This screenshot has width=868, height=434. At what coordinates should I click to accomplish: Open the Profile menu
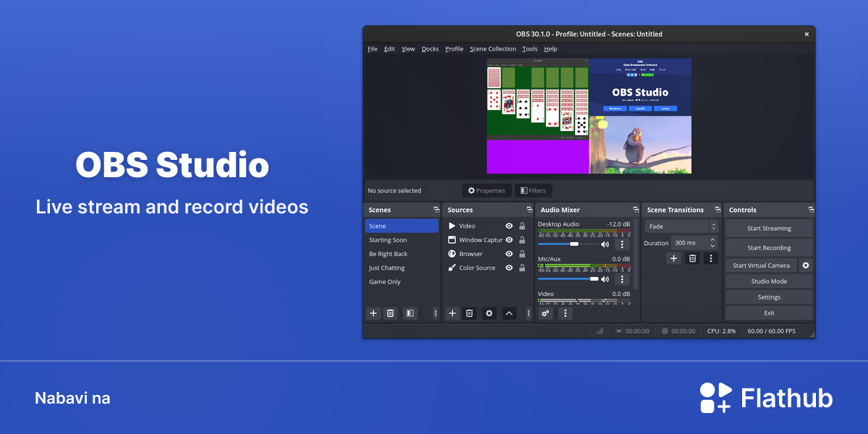click(x=454, y=49)
